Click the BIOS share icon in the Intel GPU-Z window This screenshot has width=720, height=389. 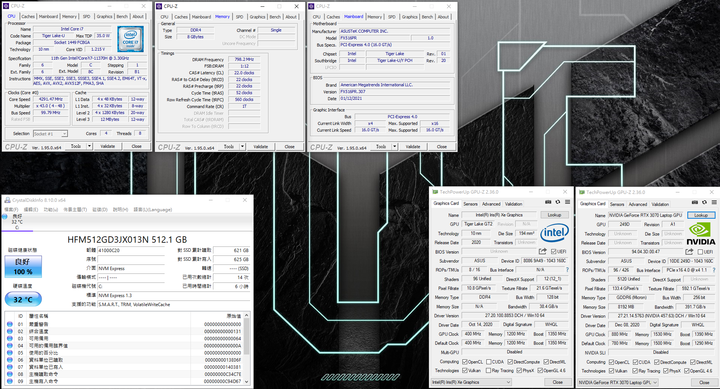click(542, 251)
